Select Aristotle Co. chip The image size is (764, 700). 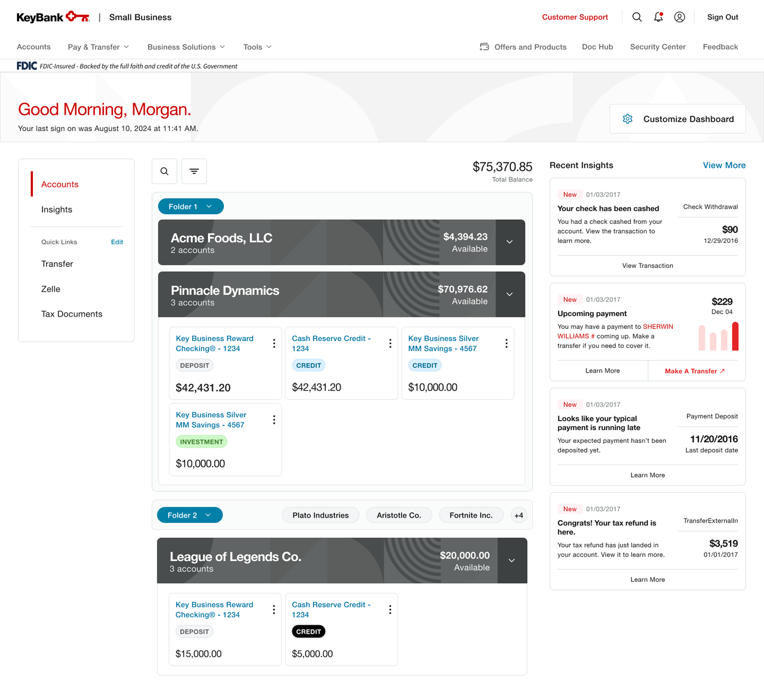click(x=399, y=515)
